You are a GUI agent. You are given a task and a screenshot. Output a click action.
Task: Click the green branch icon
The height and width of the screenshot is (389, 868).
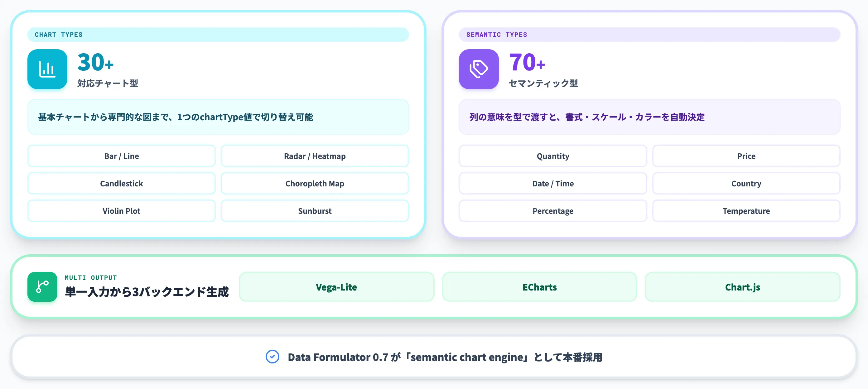click(x=42, y=287)
